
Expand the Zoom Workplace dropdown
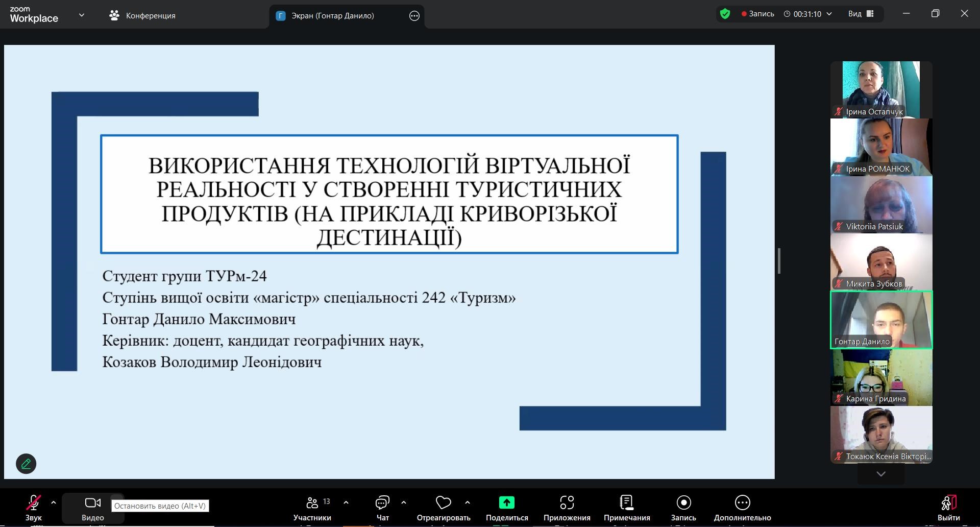point(82,15)
